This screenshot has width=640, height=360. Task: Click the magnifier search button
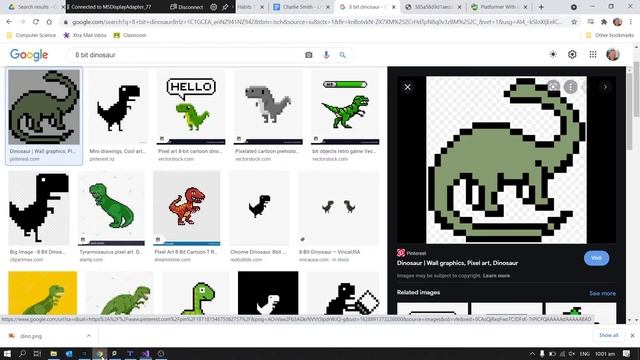point(342,55)
